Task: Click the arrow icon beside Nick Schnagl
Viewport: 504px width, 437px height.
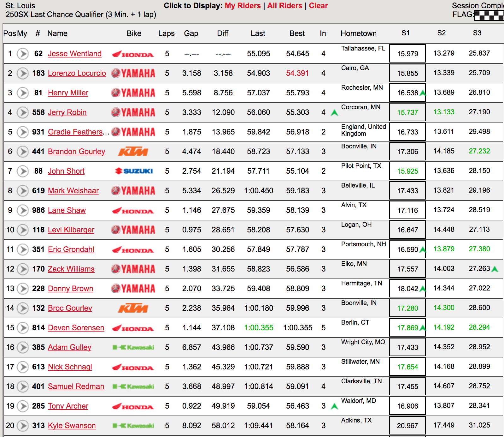Action: [23, 367]
